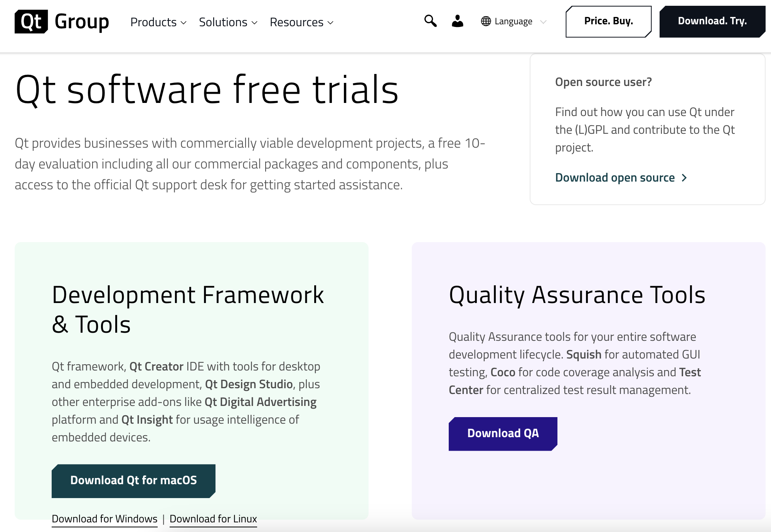Click the Open source user? heading
Image resolution: width=771 pixels, height=532 pixels.
tap(603, 82)
